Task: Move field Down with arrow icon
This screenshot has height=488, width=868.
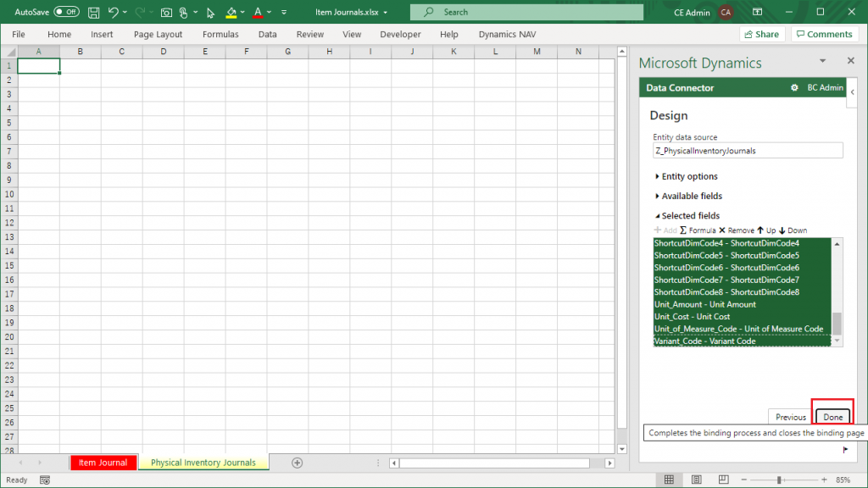Action: point(782,230)
